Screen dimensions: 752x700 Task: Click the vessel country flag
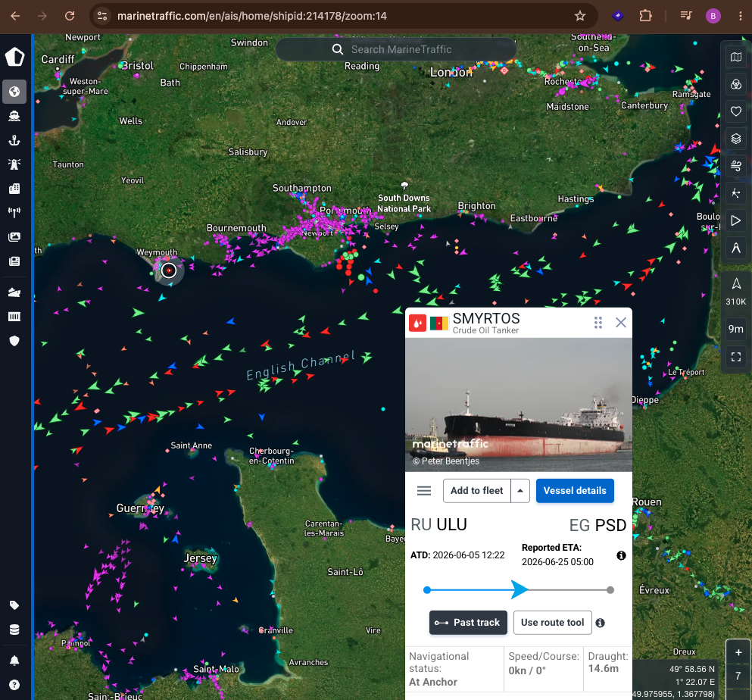tap(438, 323)
